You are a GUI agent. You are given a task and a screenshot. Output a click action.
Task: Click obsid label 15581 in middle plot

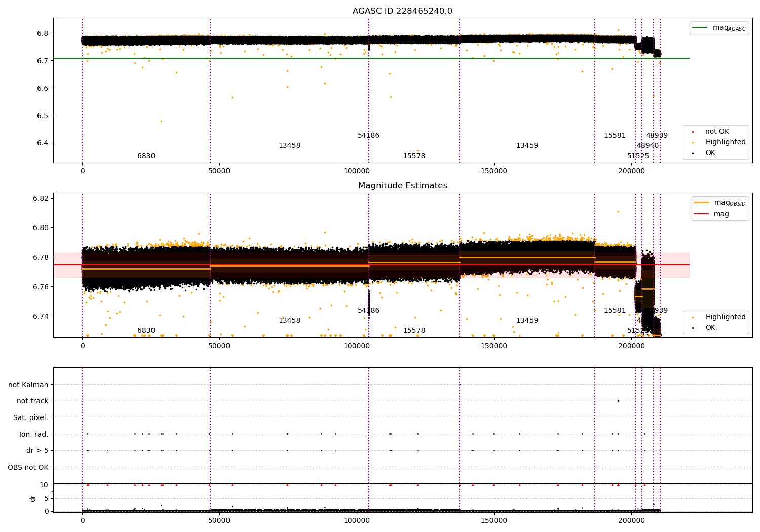[x=615, y=311]
